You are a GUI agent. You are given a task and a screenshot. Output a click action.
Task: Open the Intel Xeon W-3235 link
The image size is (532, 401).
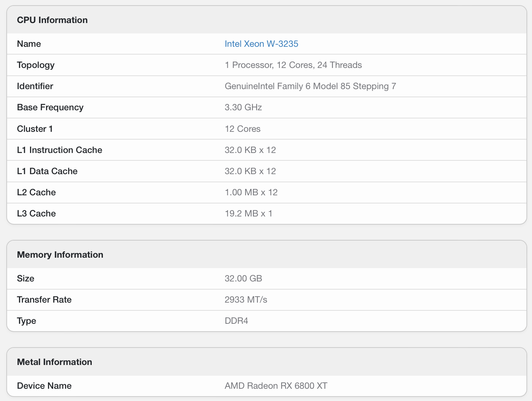coord(261,44)
